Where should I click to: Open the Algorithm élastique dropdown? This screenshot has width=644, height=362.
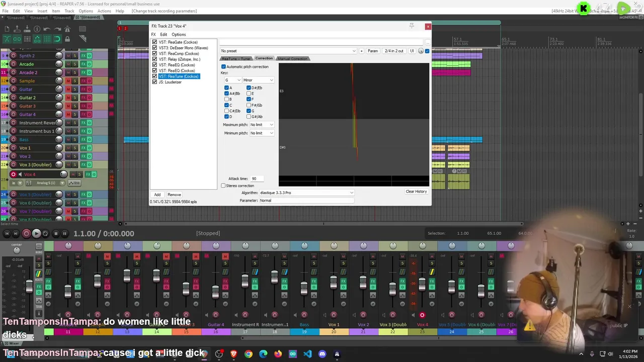(x=306, y=193)
